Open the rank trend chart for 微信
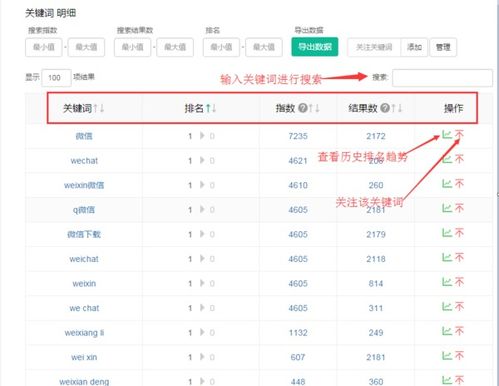The height and width of the screenshot is (386, 499). 447,135
